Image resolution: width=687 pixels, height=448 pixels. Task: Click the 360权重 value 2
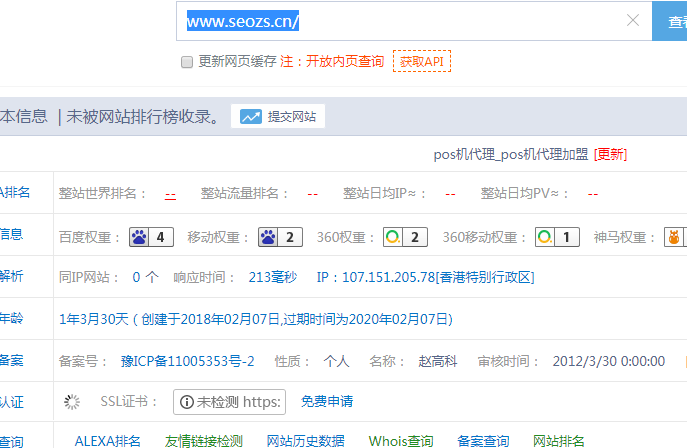click(415, 237)
